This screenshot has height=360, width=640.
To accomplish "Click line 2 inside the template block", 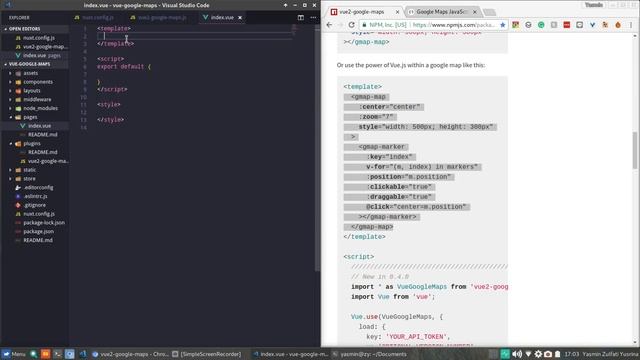I will (x=195, y=36).
